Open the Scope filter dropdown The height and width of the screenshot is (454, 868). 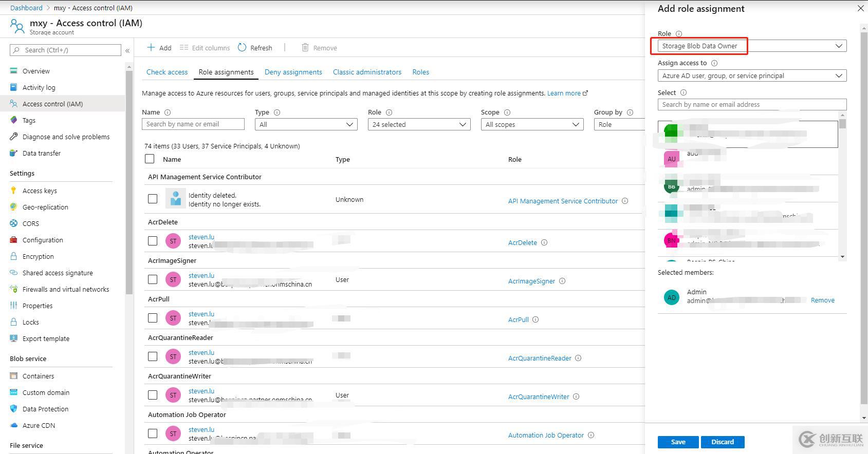[x=532, y=124]
